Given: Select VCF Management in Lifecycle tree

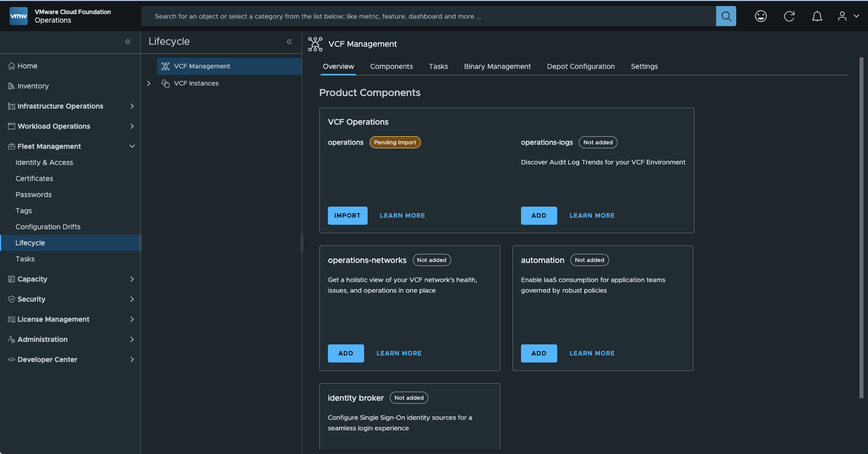Looking at the screenshot, I should point(202,66).
